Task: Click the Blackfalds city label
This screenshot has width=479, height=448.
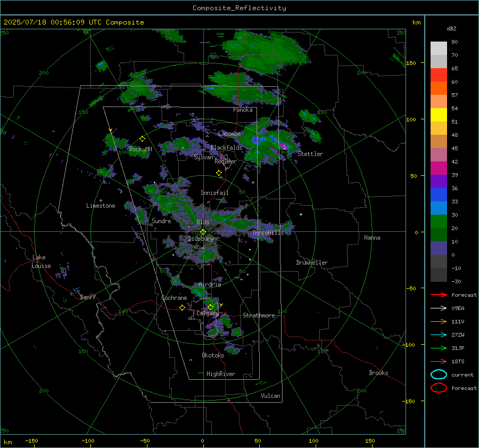Action: [x=226, y=148]
